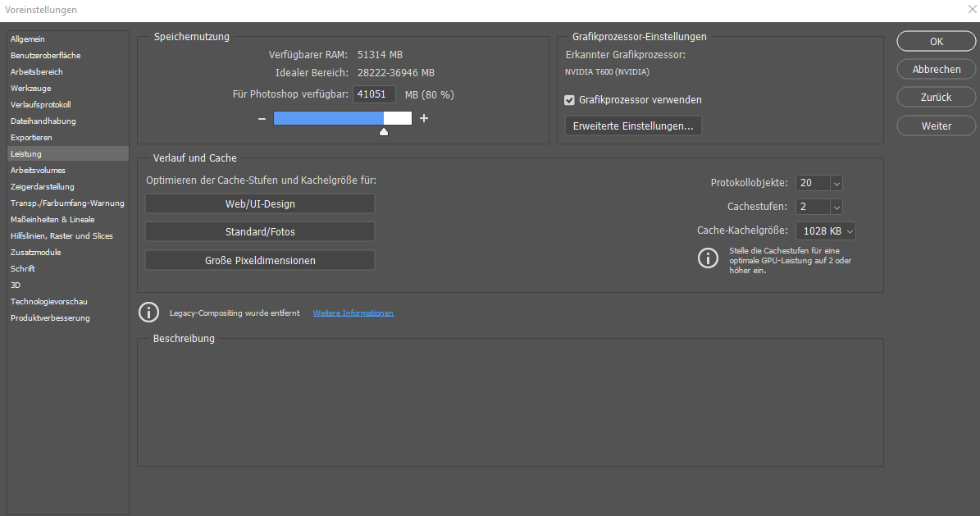Open the Zeigerdarstellung settings
Screen dimensions: 980x516
pyautogui.click(x=67, y=186)
